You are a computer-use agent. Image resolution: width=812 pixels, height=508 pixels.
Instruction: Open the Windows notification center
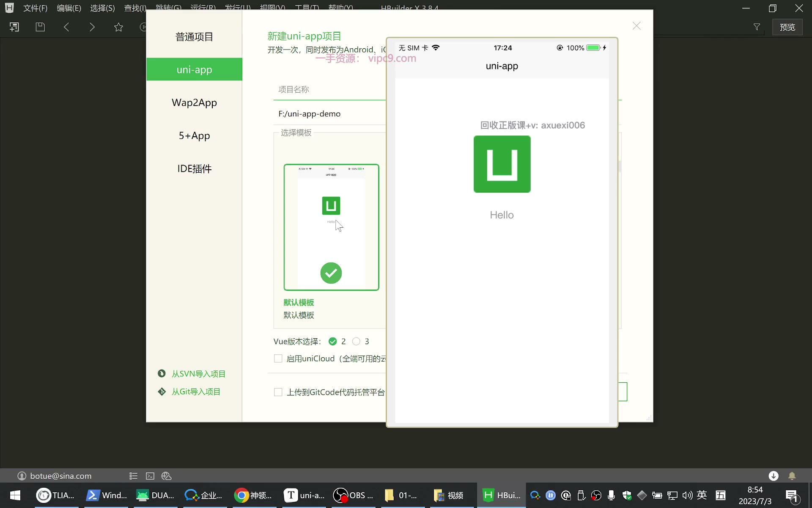click(x=792, y=496)
